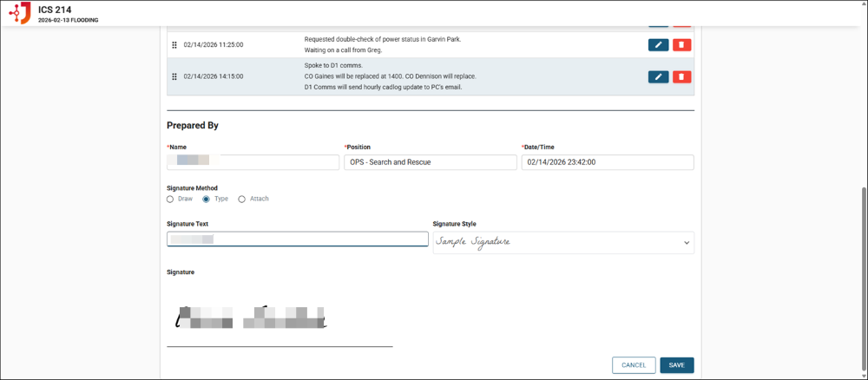Grab the drag handle of the 11:25:00 row
This screenshot has height=380, width=868.
[x=174, y=44]
